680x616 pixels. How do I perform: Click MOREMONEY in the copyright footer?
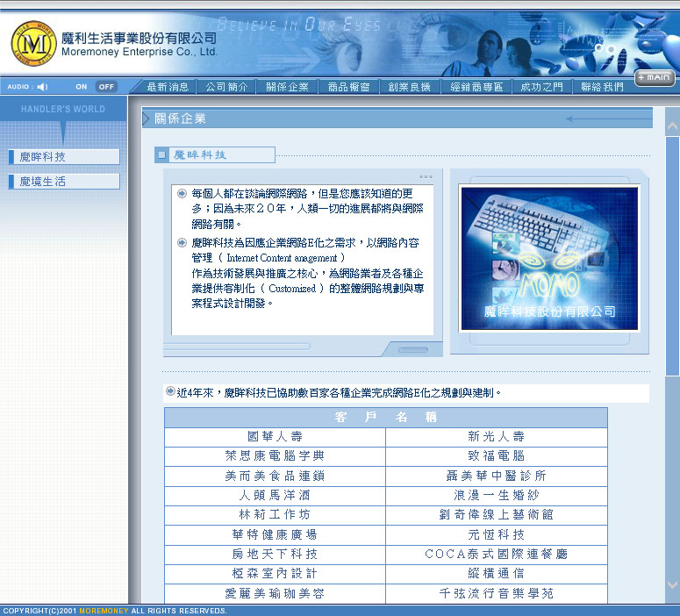104,611
